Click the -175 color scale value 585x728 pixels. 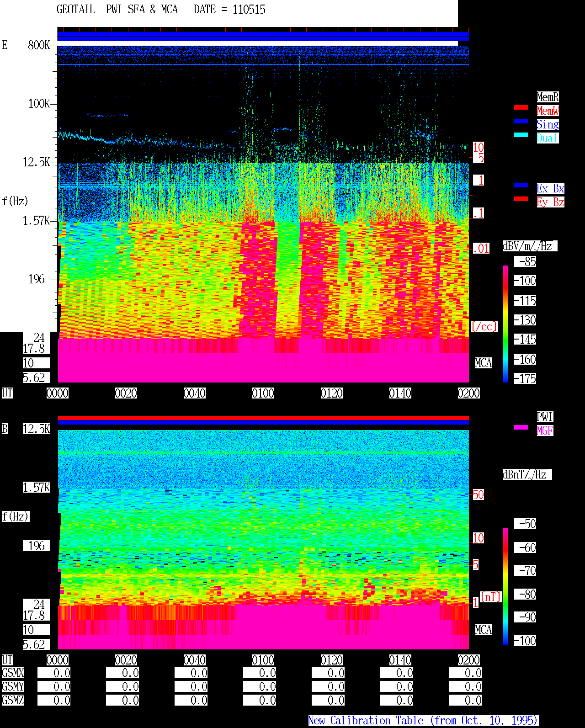[x=525, y=378]
